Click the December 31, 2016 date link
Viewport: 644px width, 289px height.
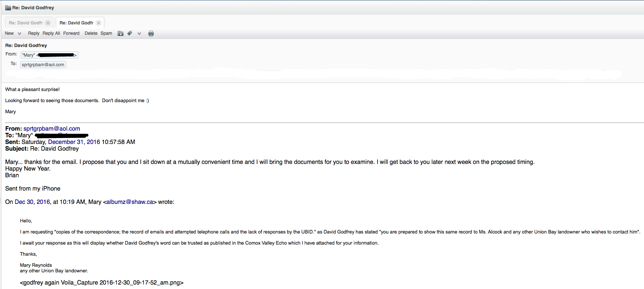[x=74, y=142]
